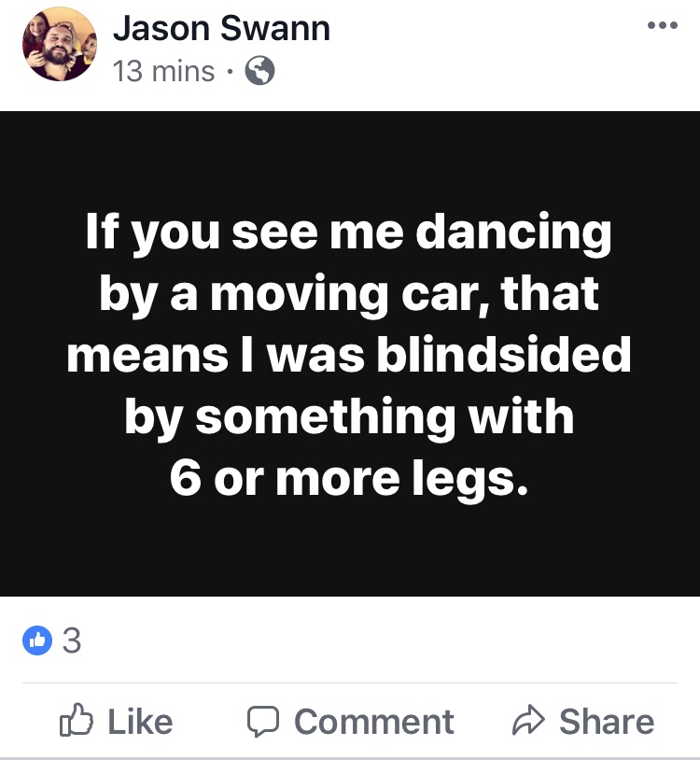700x760 pixels.
Task: Click the "by something with" line
Action: tap(349, 416)
